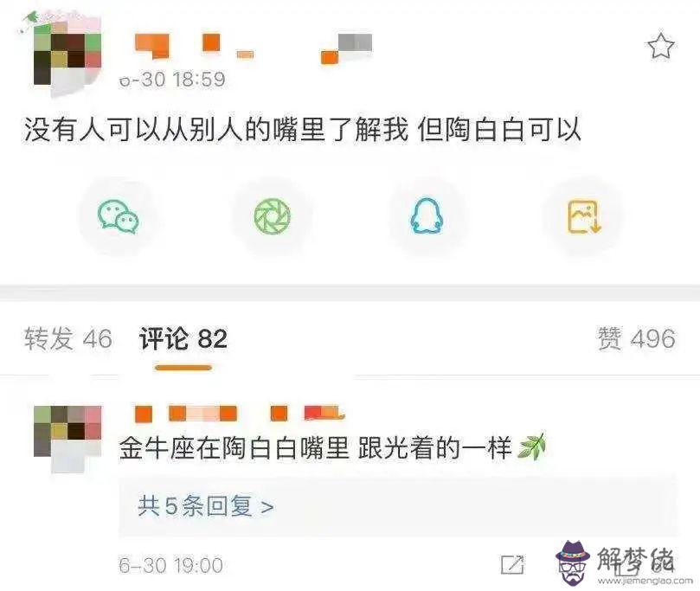Screen dimensions: 700x591
Task: Click the post text about 陶白白
Action: 302,130
